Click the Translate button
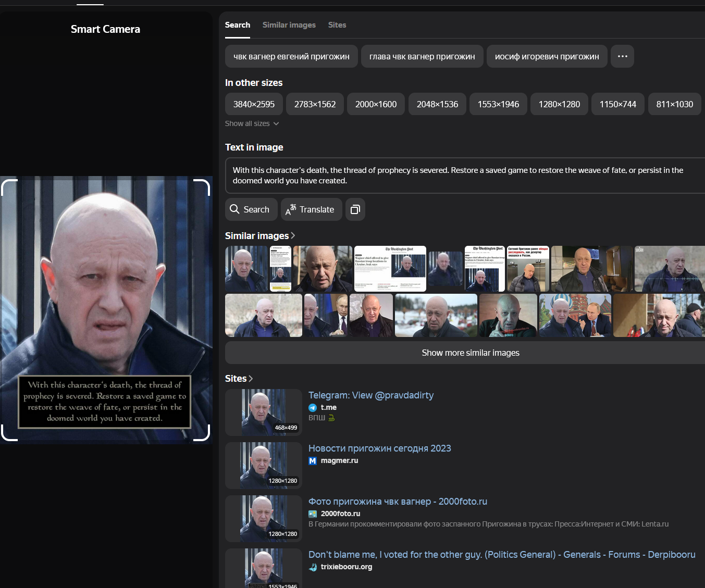 coord(311,209)
